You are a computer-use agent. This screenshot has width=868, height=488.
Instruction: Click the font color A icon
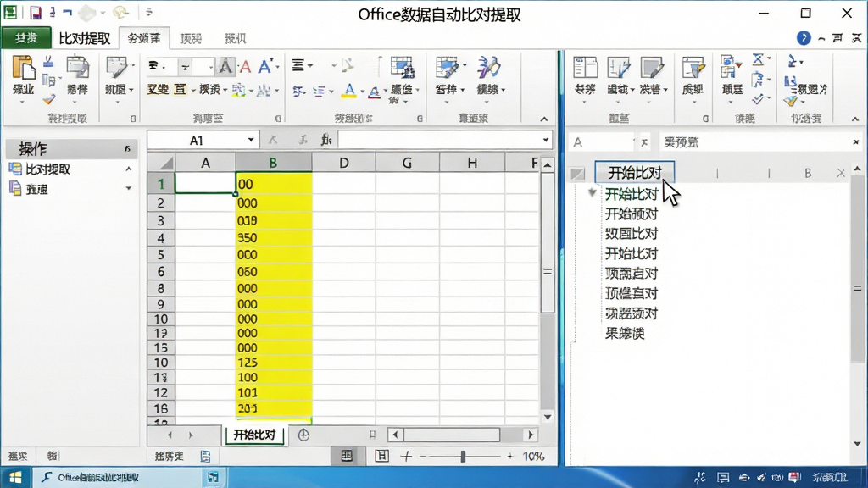point(374,91)
